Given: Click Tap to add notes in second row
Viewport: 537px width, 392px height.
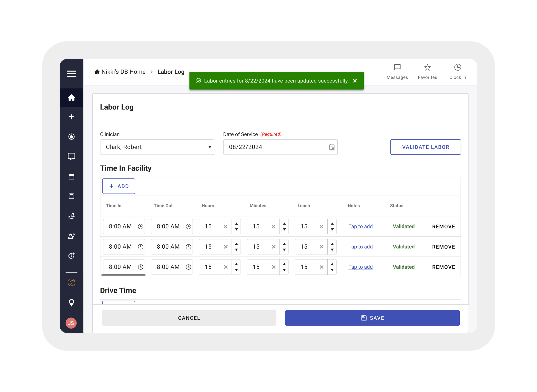Looking at the screenshot, I should click(x=360, y=247).
